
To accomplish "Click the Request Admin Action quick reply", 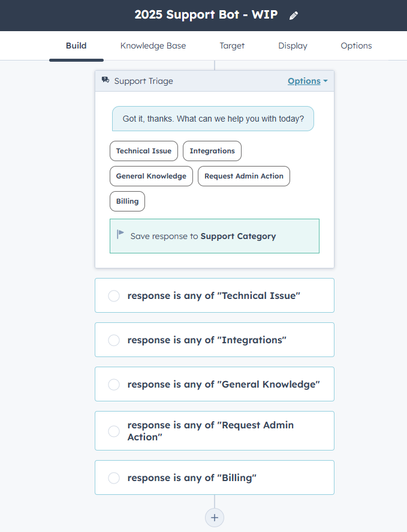I will tap(244, 176).
